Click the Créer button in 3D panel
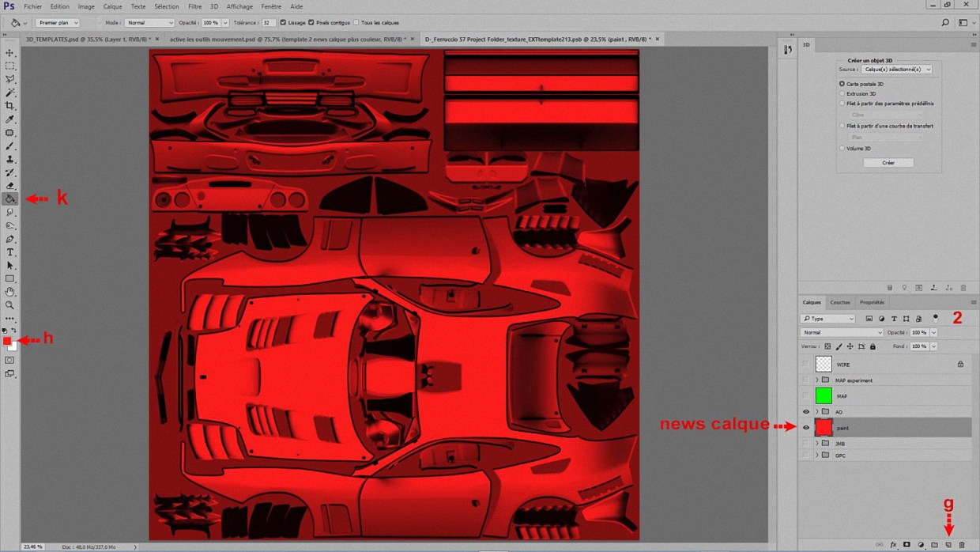 pyautogui.click(x=888, y=163)
